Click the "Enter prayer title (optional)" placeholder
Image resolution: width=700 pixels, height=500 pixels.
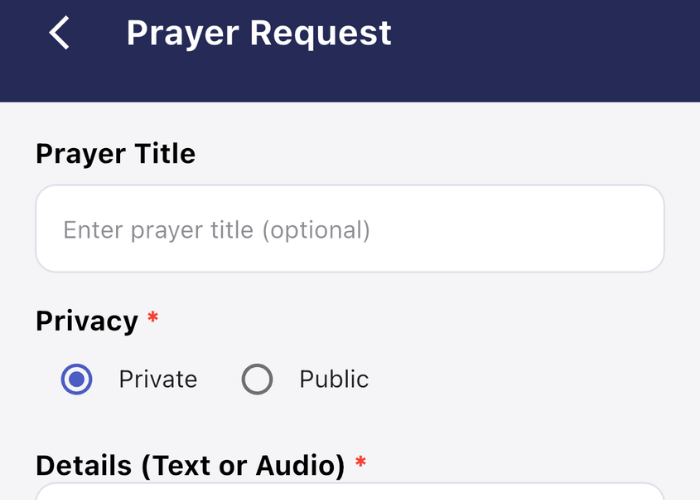click(x=217, y=231)
